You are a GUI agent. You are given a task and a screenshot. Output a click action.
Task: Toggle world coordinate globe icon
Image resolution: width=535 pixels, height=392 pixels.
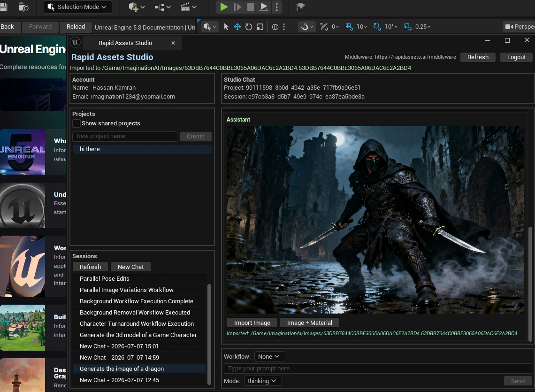point(275,27)
